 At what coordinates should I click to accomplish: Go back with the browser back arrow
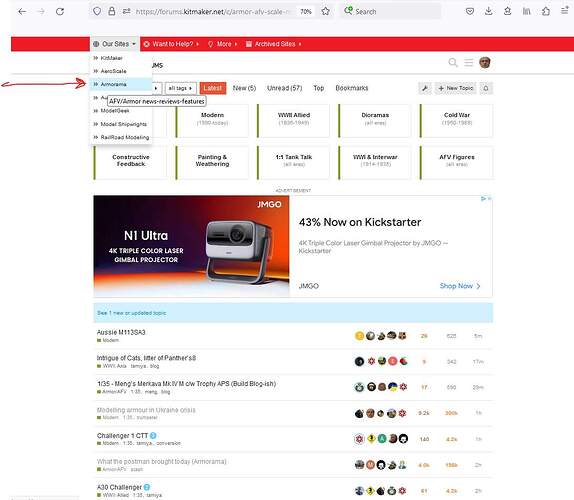[x=22, y=12]
